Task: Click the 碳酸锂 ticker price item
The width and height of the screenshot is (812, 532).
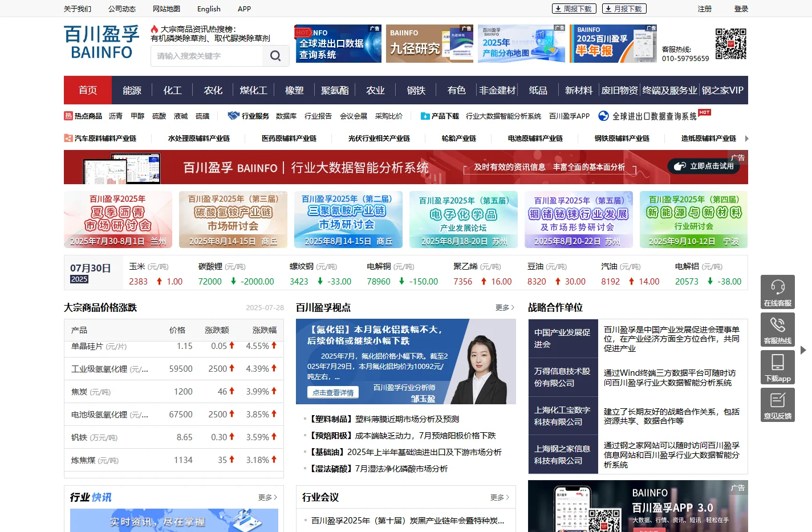Action: point(236,274)
